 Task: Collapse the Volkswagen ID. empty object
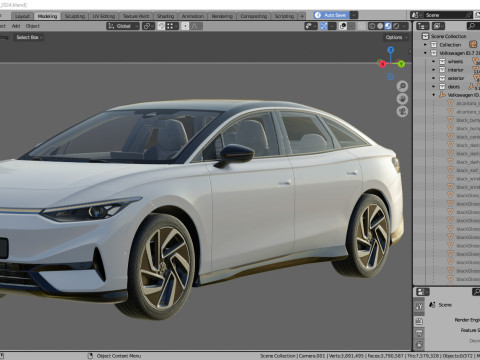[434, 95]
